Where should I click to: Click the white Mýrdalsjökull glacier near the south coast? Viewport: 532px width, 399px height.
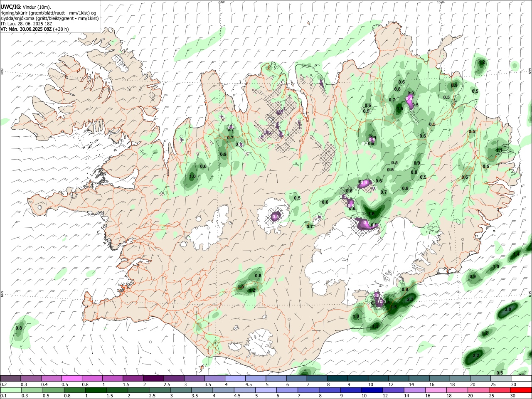tap(260, 343)
